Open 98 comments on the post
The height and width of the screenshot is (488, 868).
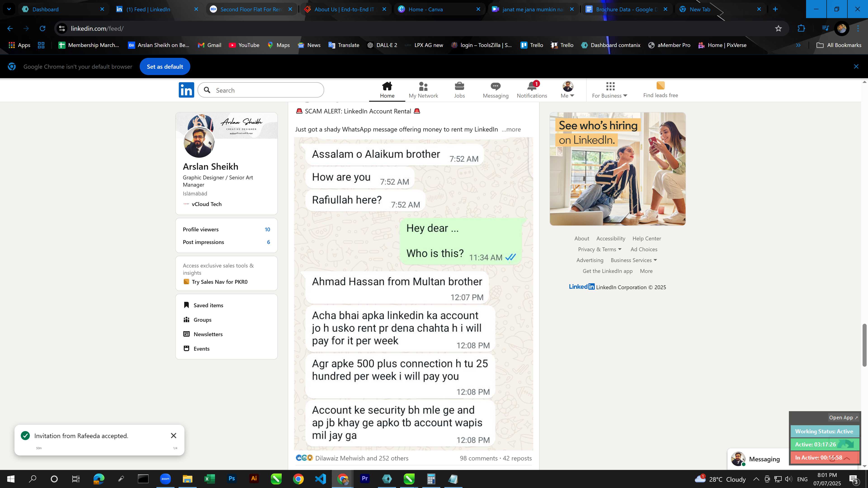pyautogui.click(x=479, y=458)
